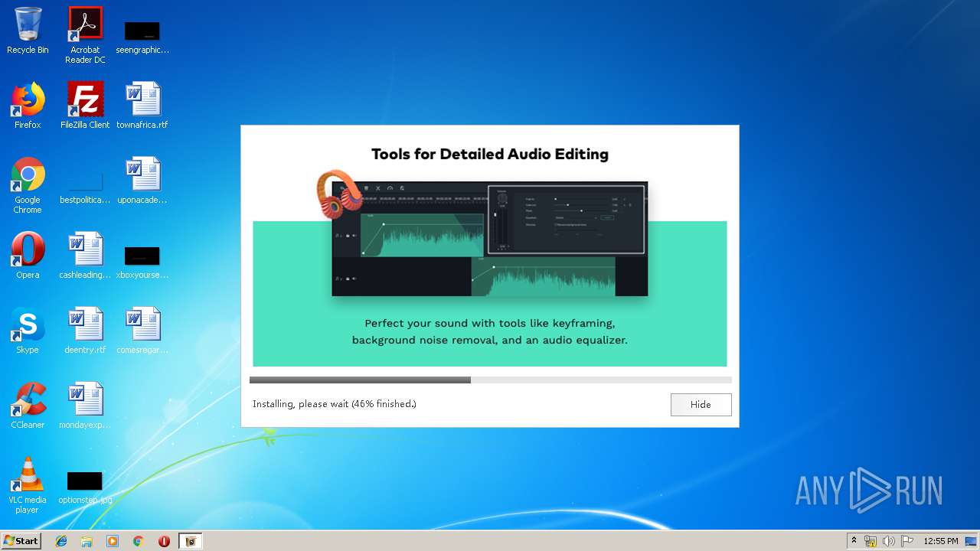The image size is (980, 551).
Task: Click the Show Desktop button
Action: [x=972, y=541]
